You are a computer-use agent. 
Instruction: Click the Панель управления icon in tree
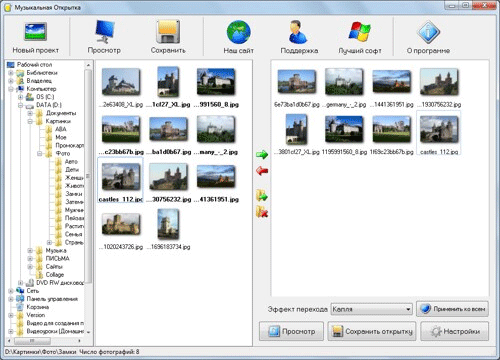coord(20,299)
